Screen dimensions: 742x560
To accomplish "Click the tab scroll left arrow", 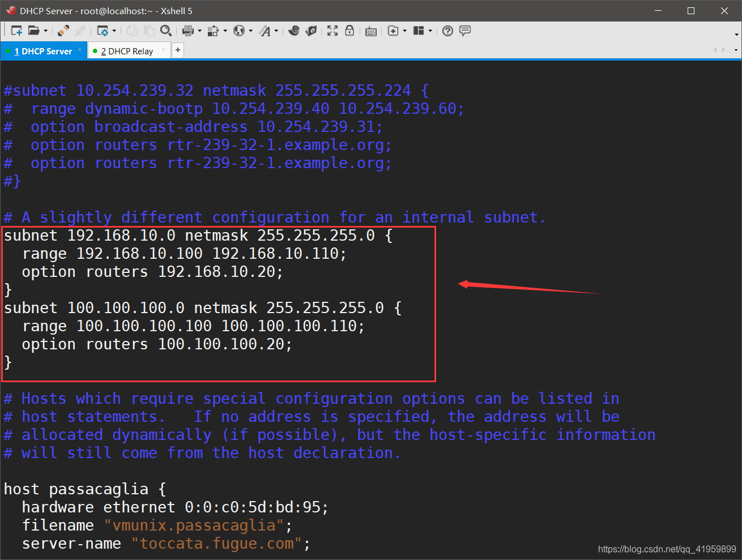I will 715,50.
